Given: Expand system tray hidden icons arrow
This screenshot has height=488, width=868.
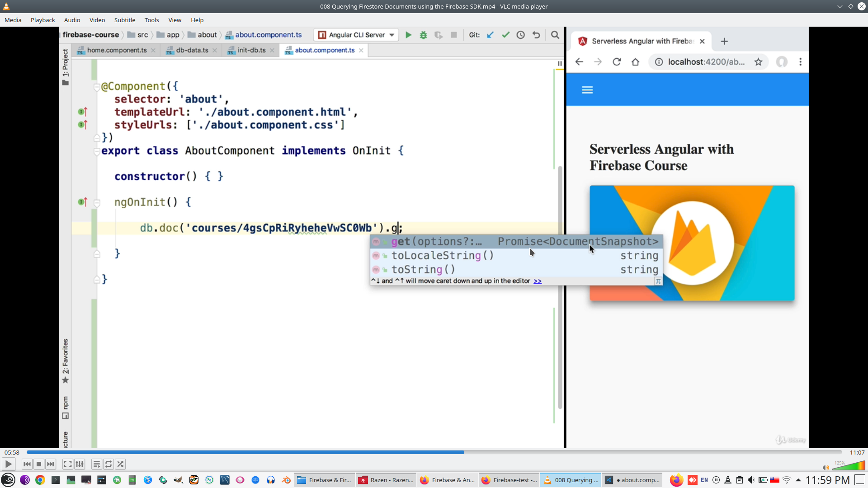Looking at the screenshot, I should tap(798, 480).
